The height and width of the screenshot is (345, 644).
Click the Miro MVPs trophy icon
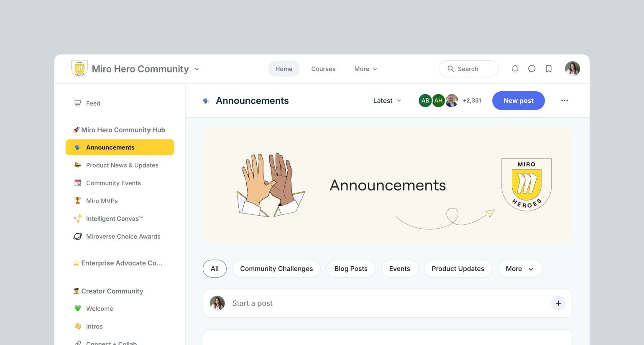tap(77, 201)
